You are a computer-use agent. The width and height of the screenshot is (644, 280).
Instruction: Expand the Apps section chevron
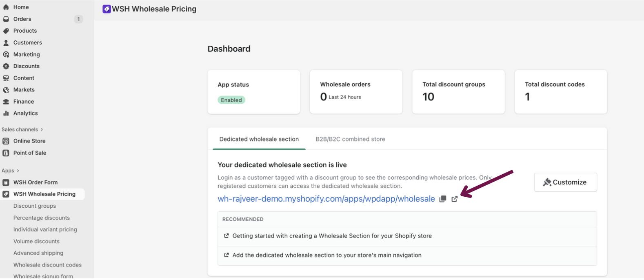click(x=18, y=171)
